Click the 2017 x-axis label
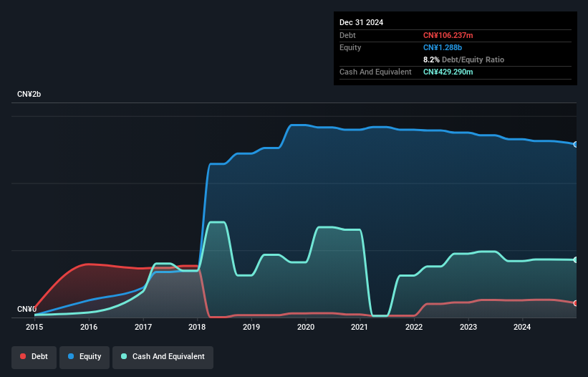The width and height of the screenshot is (588, 377). [143, 327]
